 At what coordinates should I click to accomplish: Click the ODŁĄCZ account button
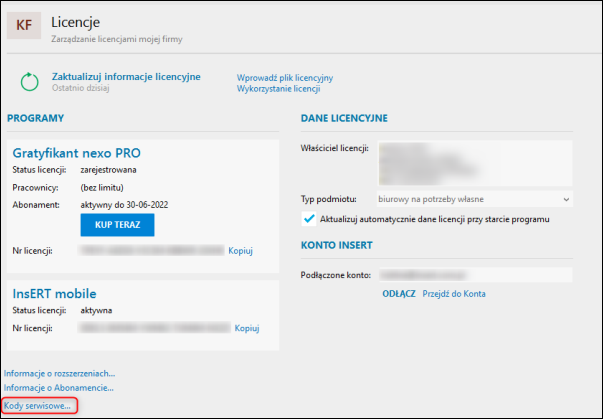pyautogui.click(x=399, y=294)
